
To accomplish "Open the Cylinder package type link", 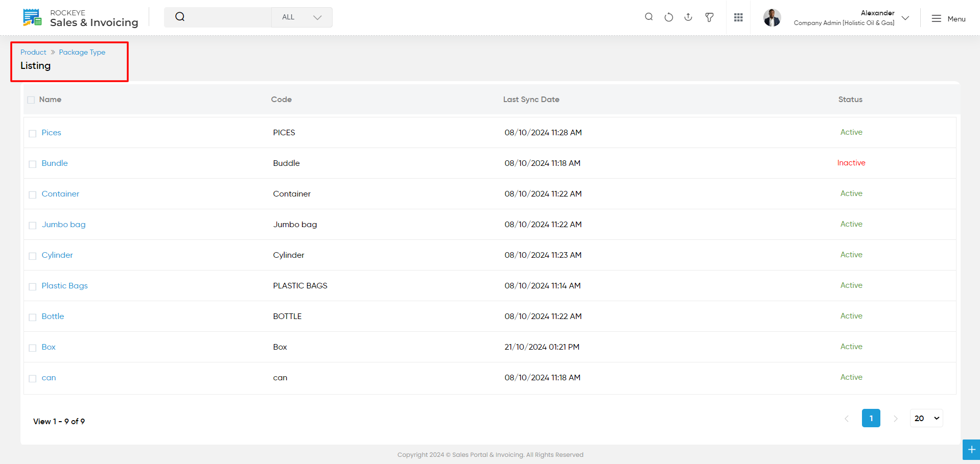I will (57, 255).
